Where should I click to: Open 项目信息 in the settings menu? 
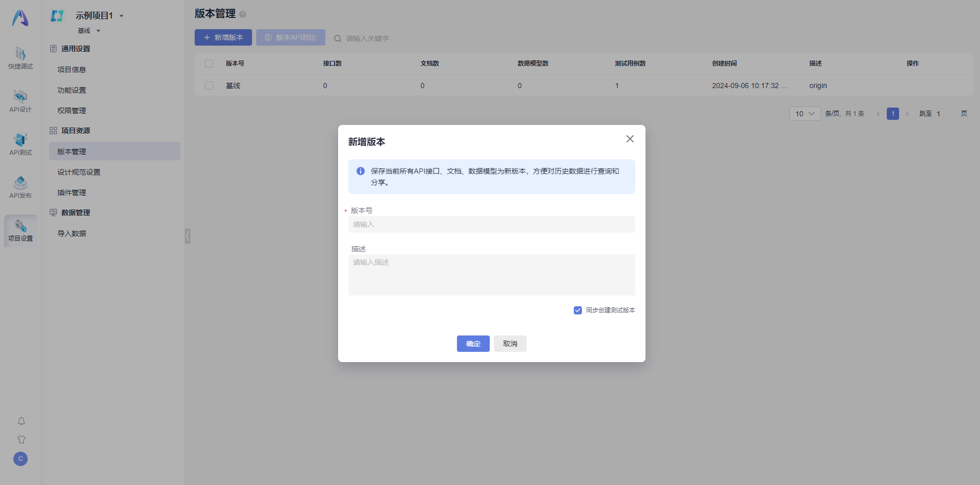point(115,70)
